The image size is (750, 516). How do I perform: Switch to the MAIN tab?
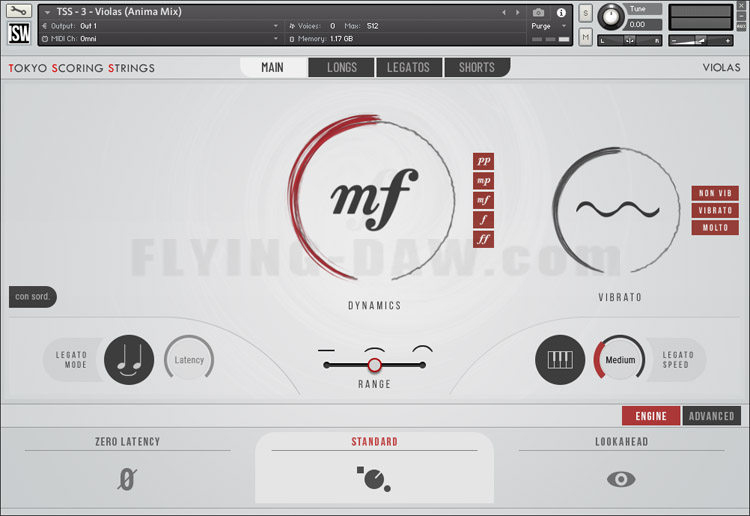[273, 67]
